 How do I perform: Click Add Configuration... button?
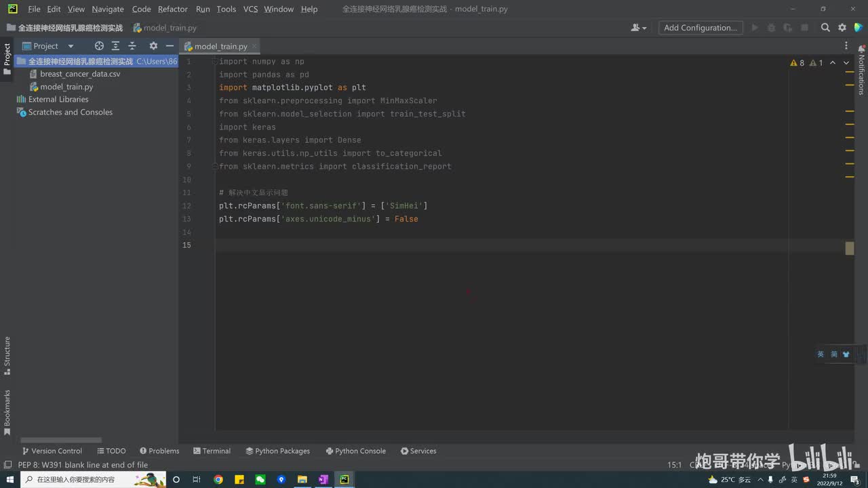coord(701,28)
